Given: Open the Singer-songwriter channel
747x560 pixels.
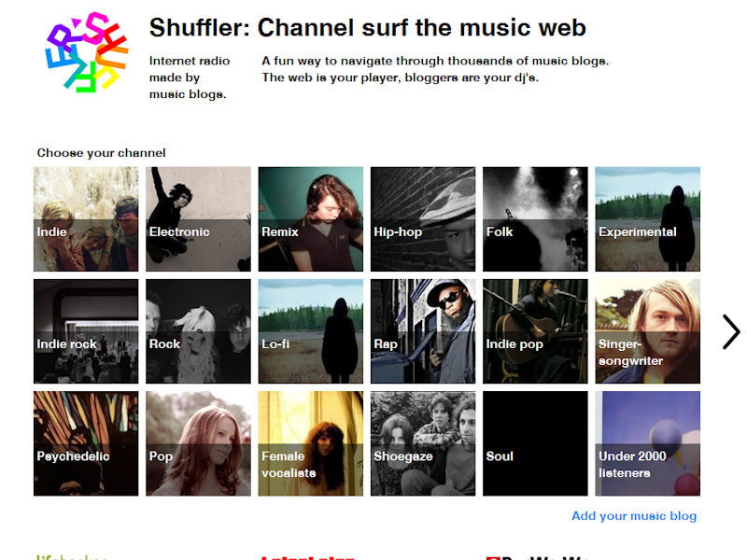Looking at the screenshot, I should (x=647, y=331).
